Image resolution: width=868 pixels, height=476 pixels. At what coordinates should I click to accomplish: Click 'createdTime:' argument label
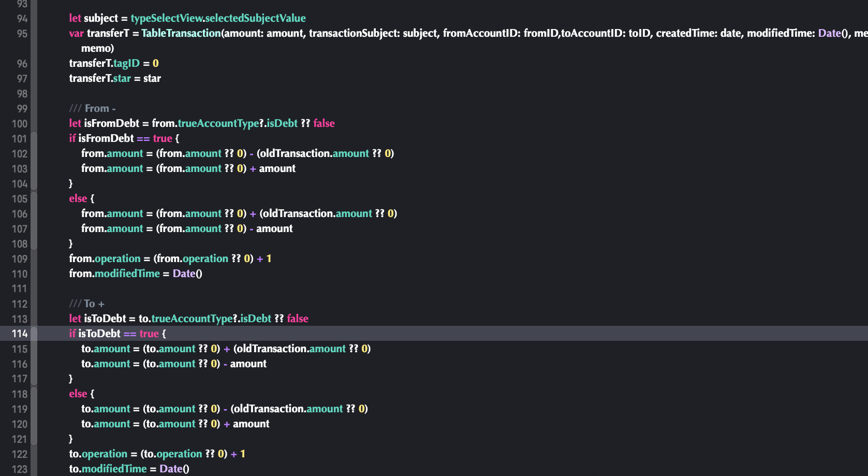pyautogui.click(x=686, y=34)
